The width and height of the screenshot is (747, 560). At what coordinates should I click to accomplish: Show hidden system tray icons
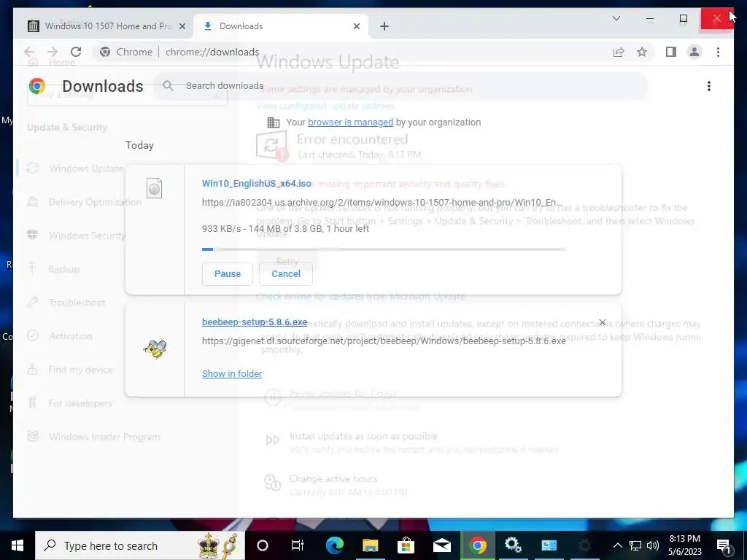coord(617,545)
